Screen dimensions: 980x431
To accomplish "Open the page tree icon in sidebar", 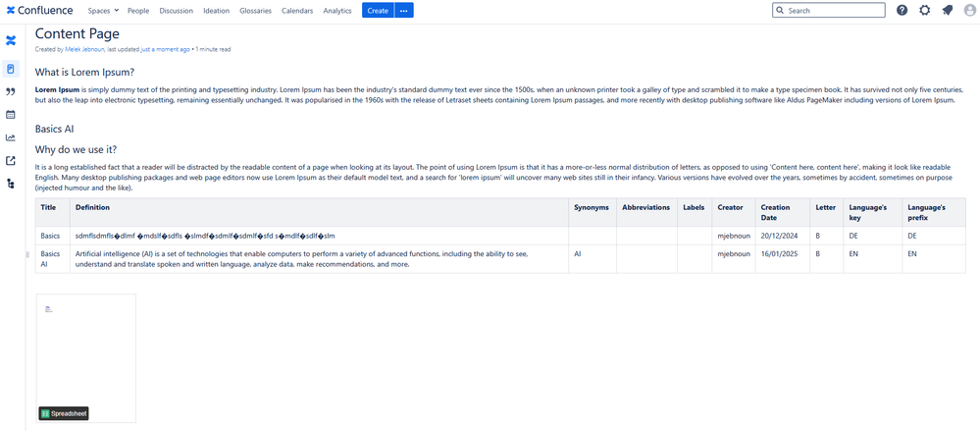I will pyautogui.click(x=11, y=184).
